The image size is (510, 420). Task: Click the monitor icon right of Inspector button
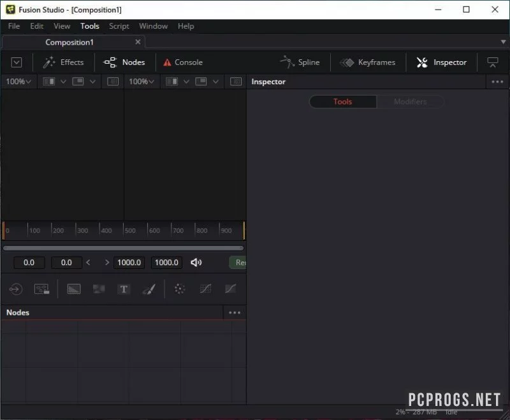coord(492,62)
